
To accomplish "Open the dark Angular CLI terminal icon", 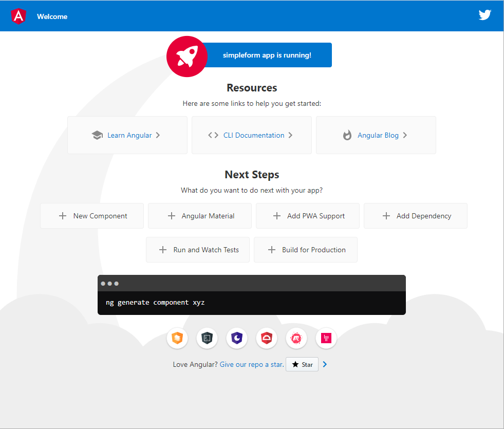I will click(x=207, y=338).
